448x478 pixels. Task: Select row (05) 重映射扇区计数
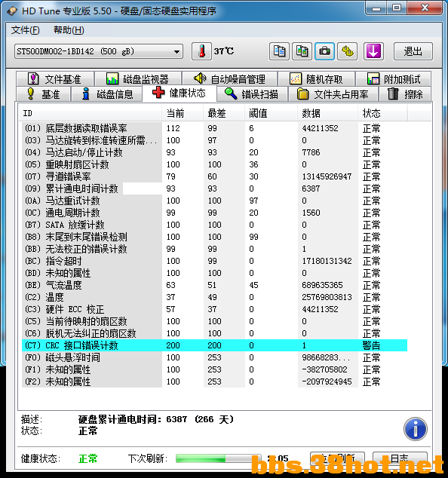(214, 164)
